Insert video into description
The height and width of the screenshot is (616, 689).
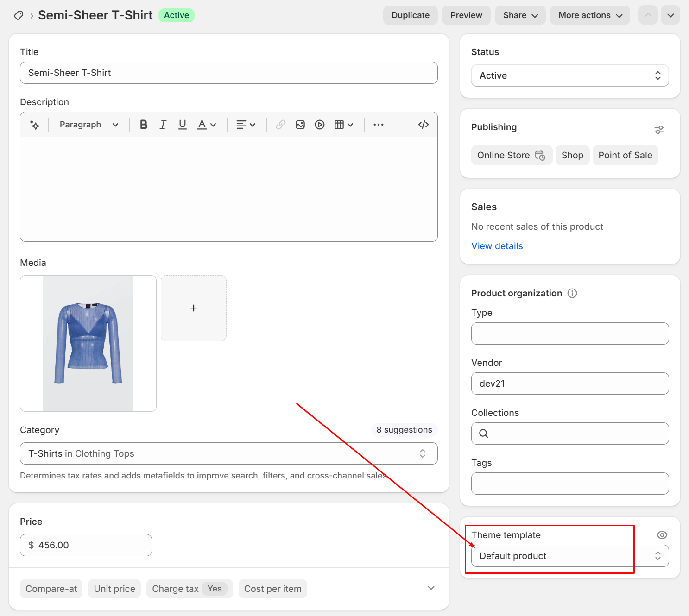(320, 125)
